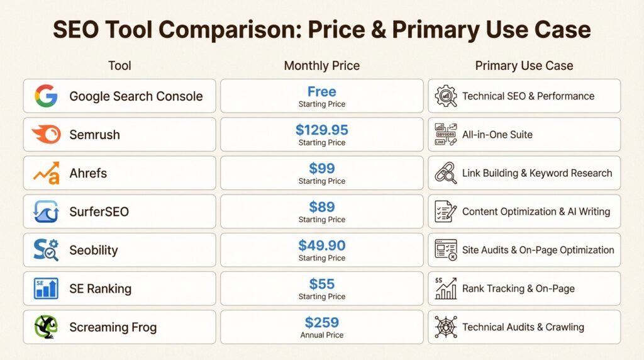The image size is (644, 360).
Task: Click the Link Building chain icon
Action: (446, 173)
